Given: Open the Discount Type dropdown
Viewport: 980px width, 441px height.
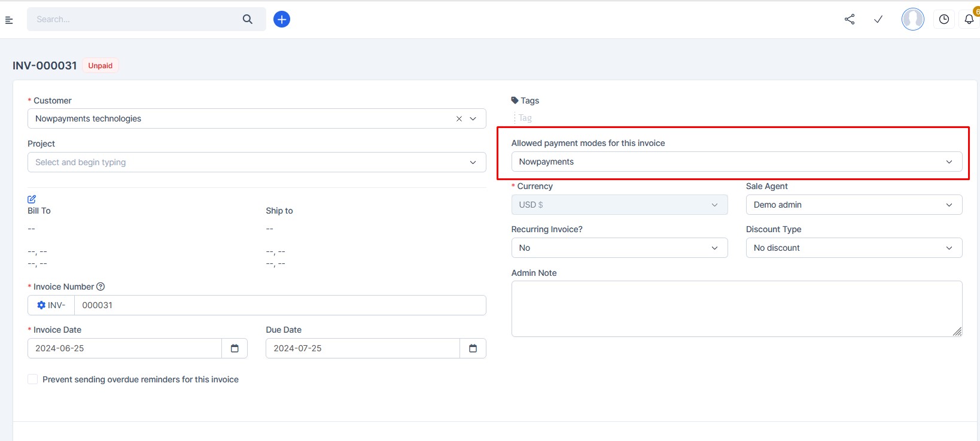Looking at the screenshot, I should point(854,248).
